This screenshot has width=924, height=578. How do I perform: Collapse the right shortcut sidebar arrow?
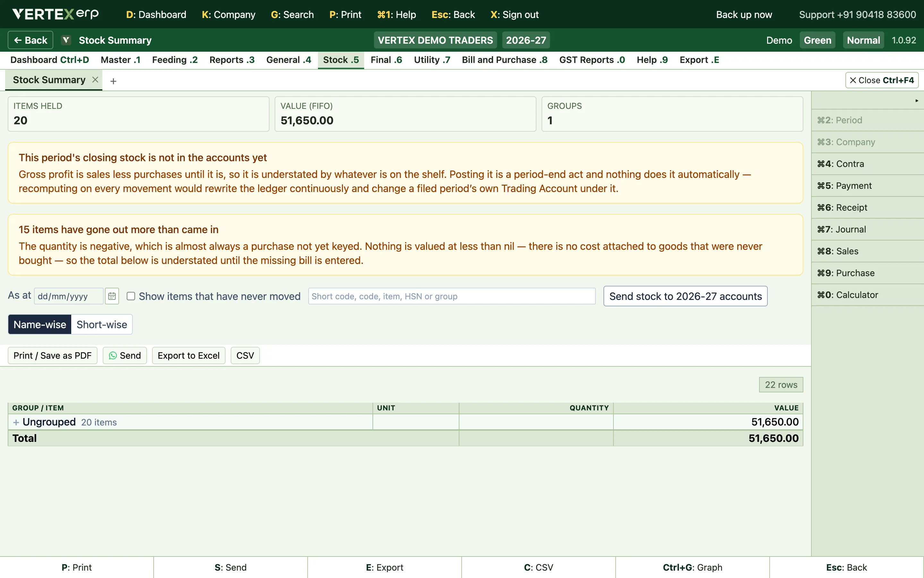coord(916,101)
